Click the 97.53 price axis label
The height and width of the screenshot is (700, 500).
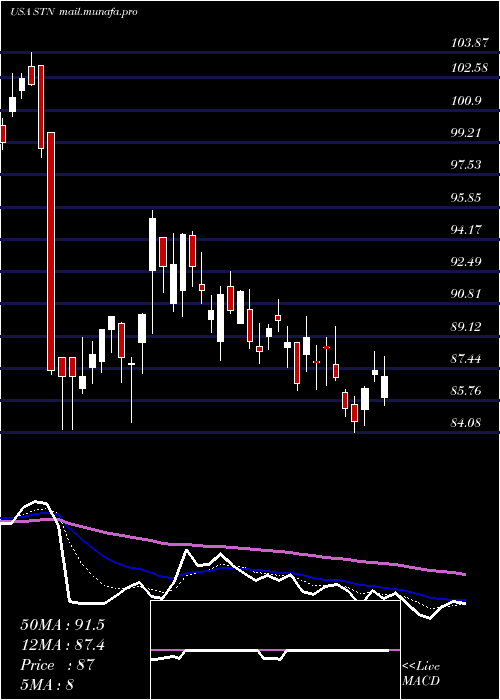point(466,165)
